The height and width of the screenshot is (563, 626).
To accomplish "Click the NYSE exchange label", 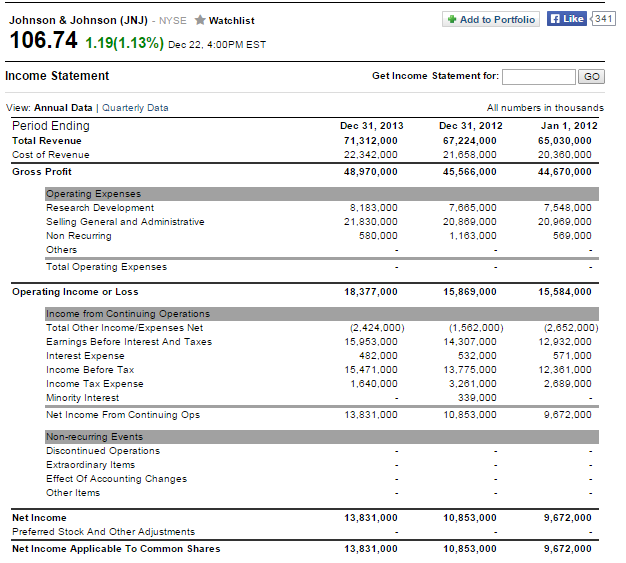I will 172,21.
